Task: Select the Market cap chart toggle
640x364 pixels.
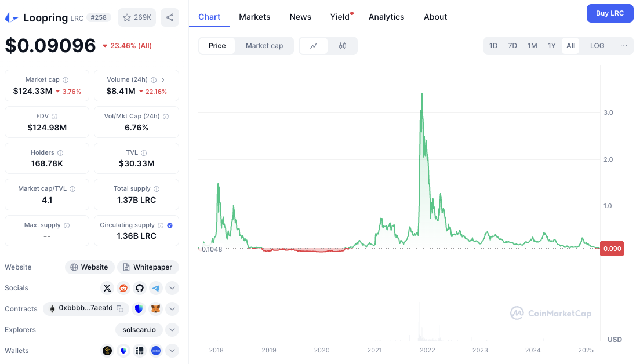Action: pos(264,46)
